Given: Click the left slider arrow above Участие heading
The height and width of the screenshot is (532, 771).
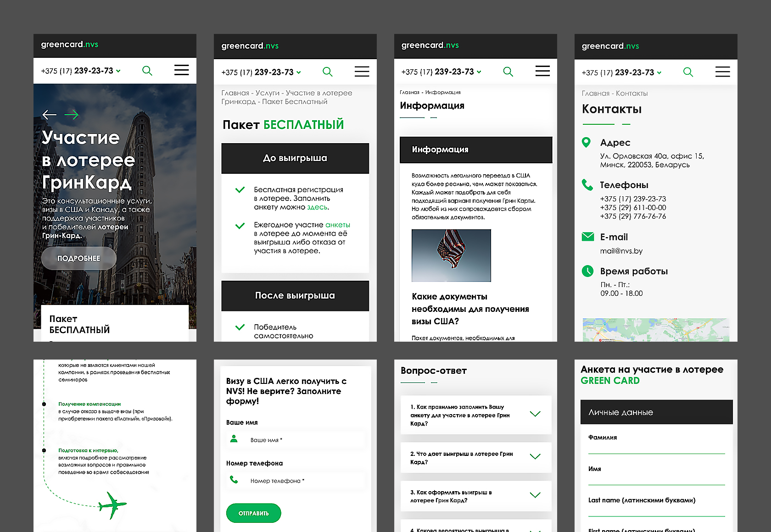Looking at the screenshot, I should [x=50, y=115].
